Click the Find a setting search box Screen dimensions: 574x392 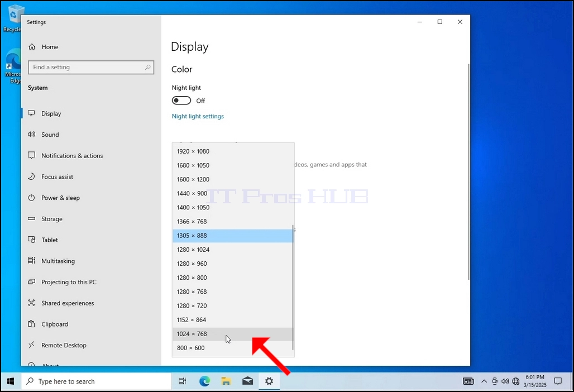pyautogui.click(x=91, y=68)
